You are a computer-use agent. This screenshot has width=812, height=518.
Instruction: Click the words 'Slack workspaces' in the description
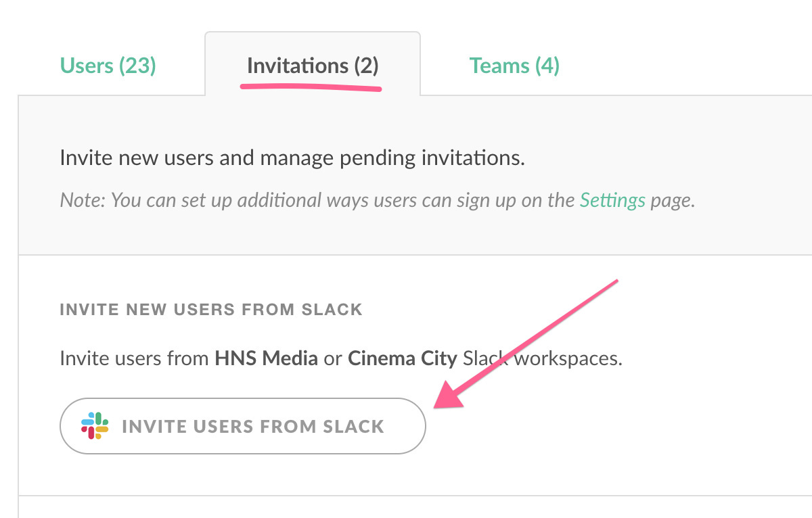[x=542, y=358]
